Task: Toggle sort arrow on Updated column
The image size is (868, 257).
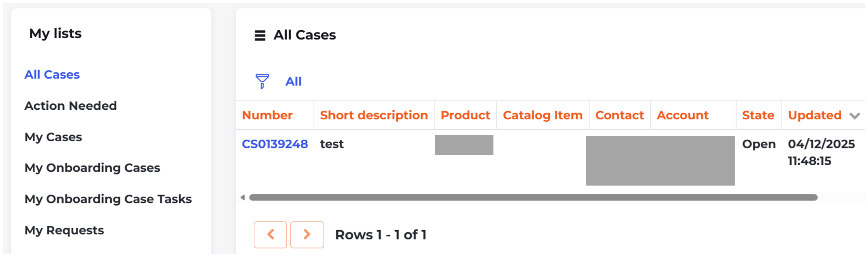Action: 854,116
